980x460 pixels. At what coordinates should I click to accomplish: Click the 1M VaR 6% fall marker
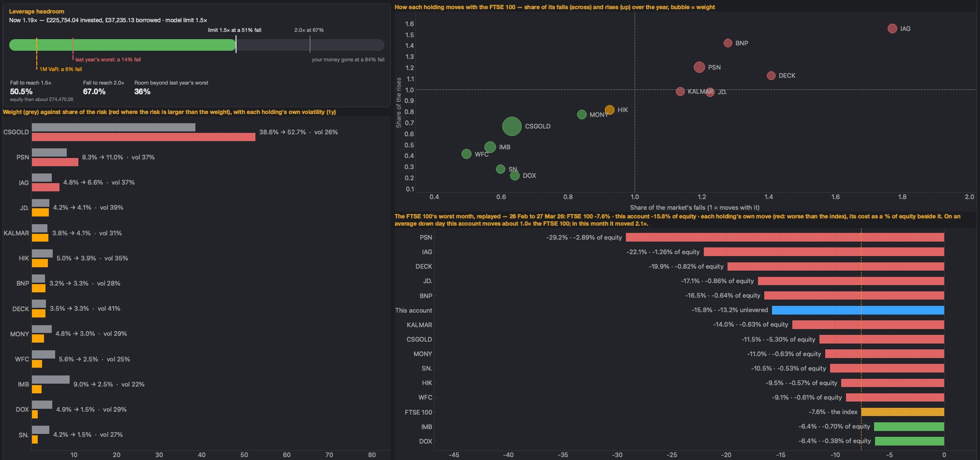[36, 54]
